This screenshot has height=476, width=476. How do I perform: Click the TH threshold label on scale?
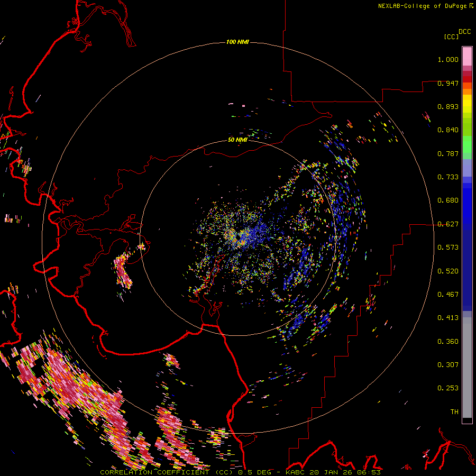pyautogui.click(x=454, y=412)
